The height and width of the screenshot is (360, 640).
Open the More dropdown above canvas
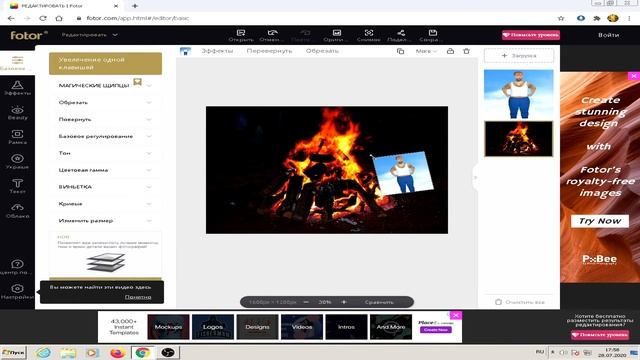tap(426, 51)
